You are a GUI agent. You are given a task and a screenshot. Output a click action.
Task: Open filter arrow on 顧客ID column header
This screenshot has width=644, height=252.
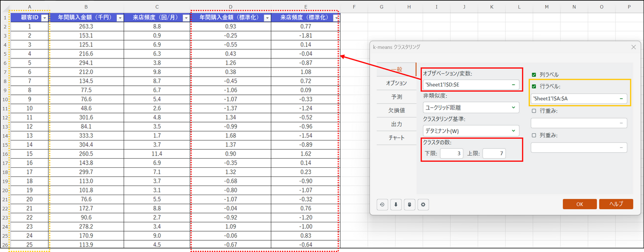[44, 18]
